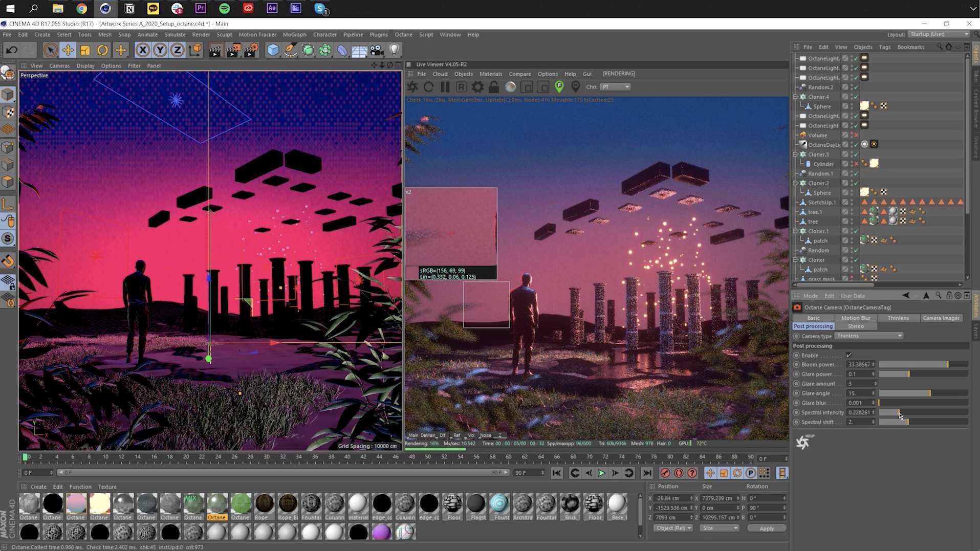
Task: Open the Render Settings icon
Action: click(251, 50)
